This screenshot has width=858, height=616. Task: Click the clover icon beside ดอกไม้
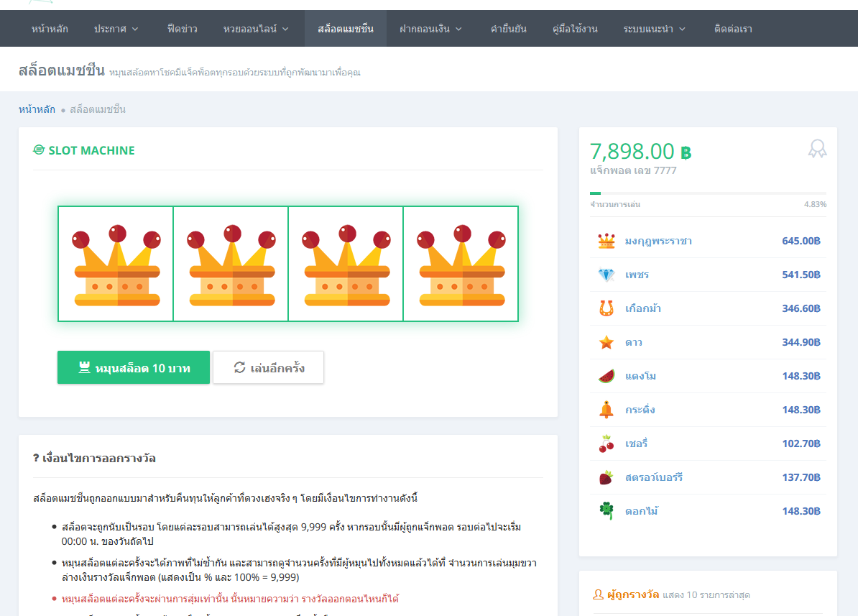(x=606, y=511)
